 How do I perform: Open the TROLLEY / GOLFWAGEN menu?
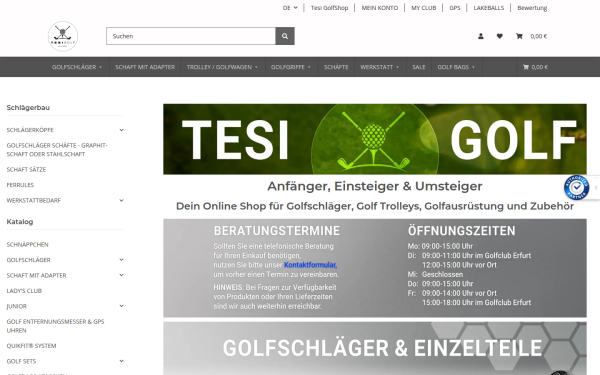[x=222, y=67]
